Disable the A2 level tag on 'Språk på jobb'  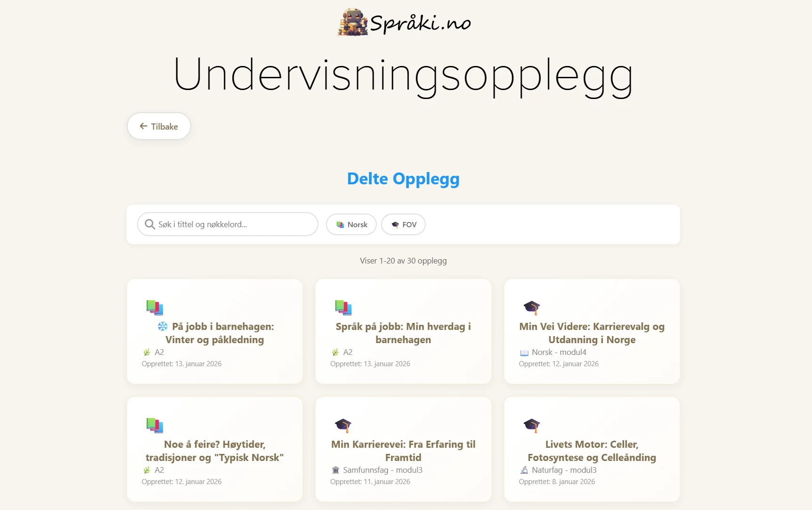[343, 352]
